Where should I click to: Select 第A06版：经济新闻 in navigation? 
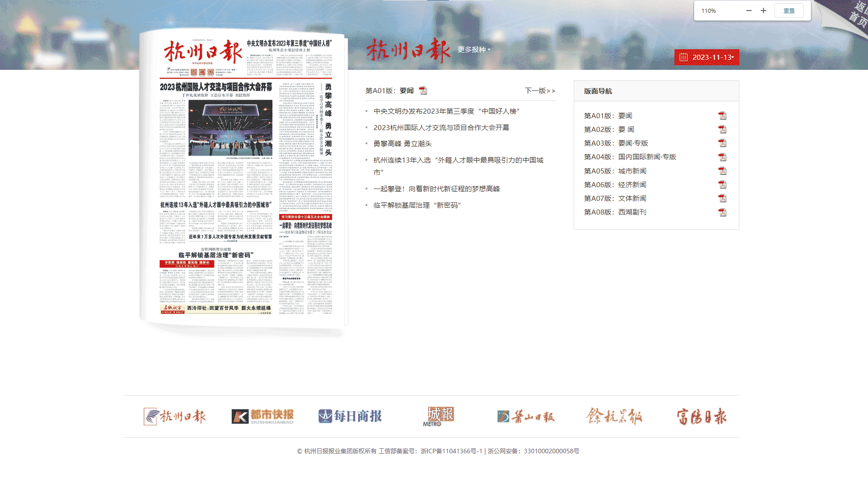point(615,185)
